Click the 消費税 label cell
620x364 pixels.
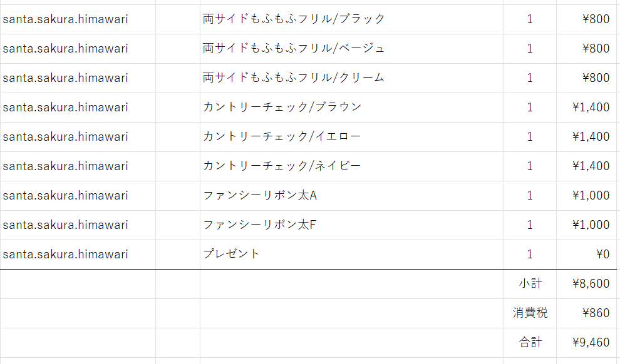click(530, 313)
